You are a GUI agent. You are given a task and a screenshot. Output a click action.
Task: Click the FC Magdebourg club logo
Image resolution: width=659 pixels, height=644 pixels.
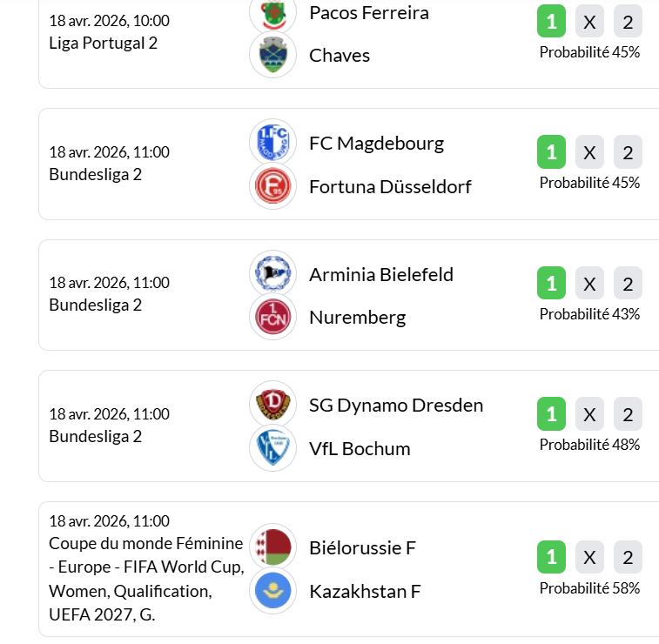point(272,142)
